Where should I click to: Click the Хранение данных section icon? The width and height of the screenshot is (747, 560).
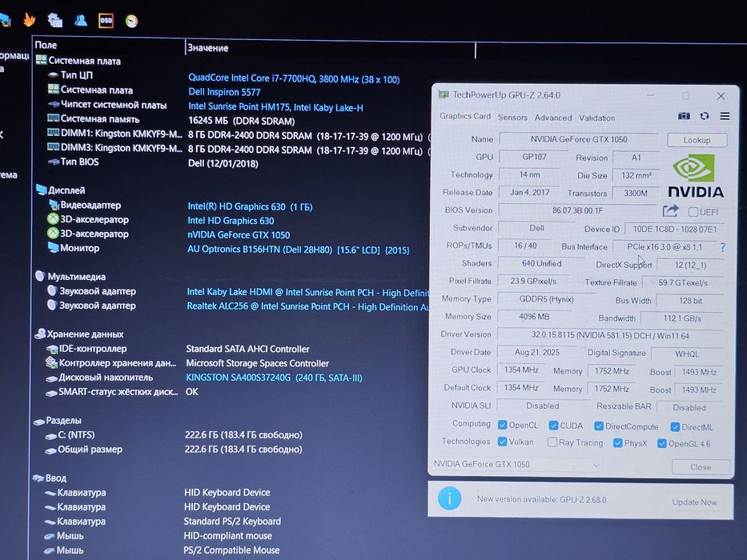coord(40,334)
